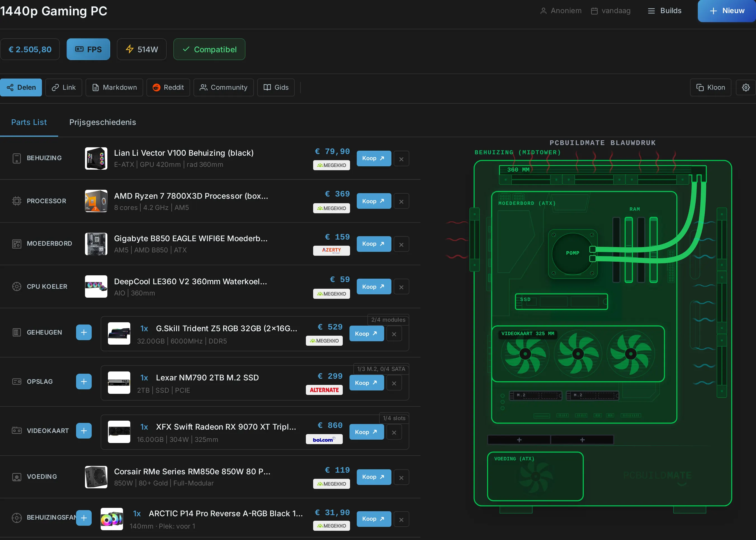
Task: Select the POMP in the blueprint
Action: coord(572,254)
